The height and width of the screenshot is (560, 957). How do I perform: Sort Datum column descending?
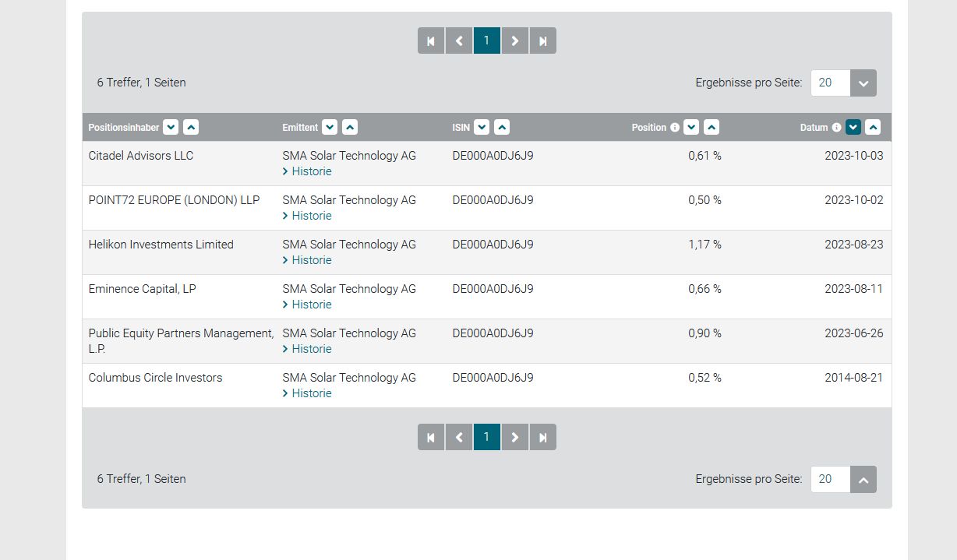pos(853,127)
